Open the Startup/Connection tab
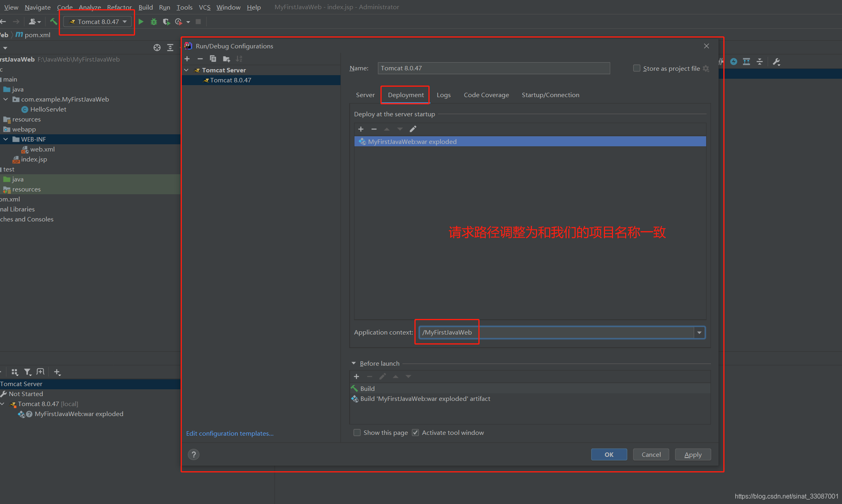 click(x=550, y=95)
